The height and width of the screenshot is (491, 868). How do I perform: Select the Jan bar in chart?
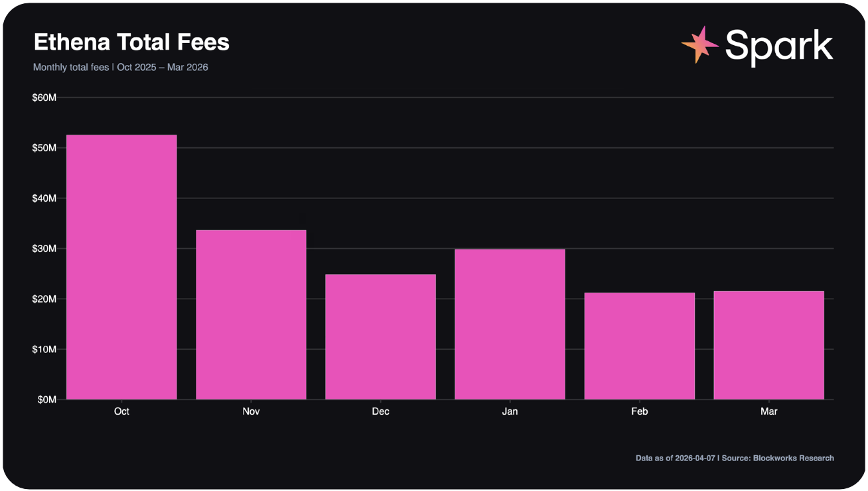pyautogui.click(x=510, y=324)
